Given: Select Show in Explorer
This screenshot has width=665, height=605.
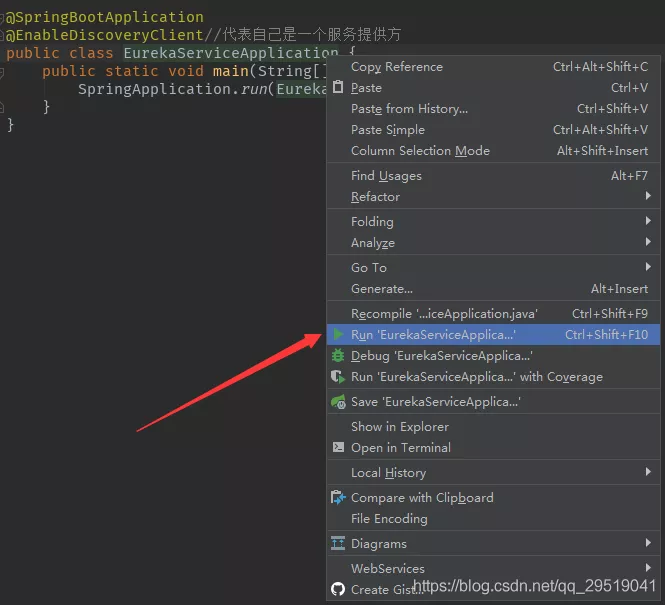Looking at the screenshot, I should 493,427.
